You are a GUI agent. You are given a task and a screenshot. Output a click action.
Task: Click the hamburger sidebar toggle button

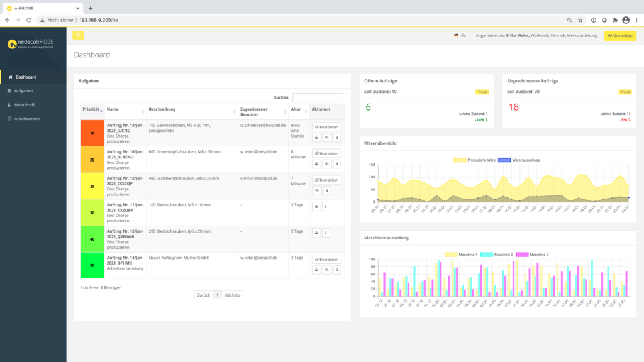[78, 35]
